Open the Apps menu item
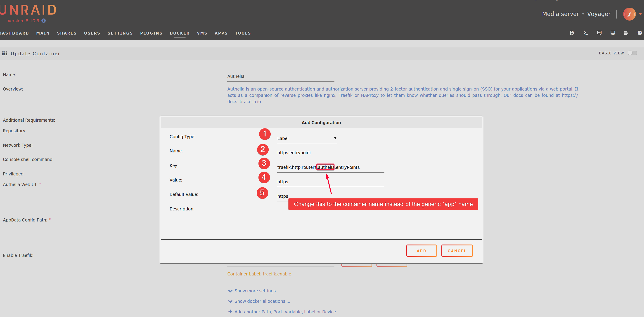 pos(221,33)
